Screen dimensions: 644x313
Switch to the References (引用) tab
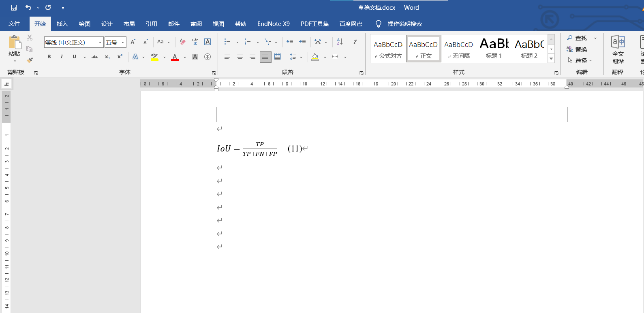151,24
